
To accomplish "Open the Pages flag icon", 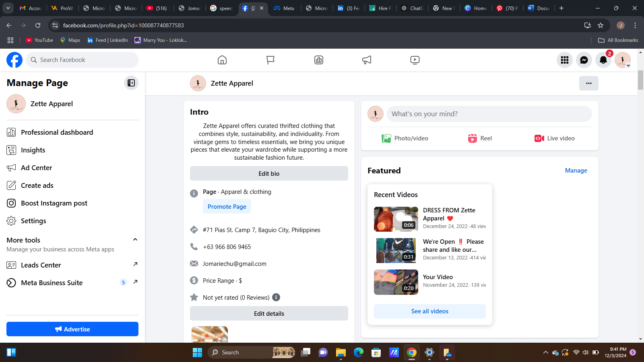I will 270,60.
